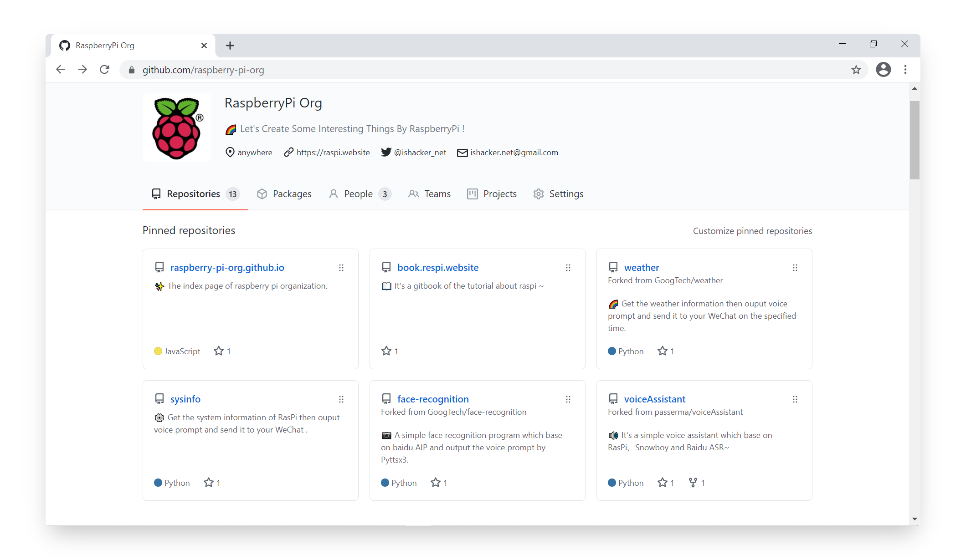Click the vertical scrollbar thumb

pos(914,140)
